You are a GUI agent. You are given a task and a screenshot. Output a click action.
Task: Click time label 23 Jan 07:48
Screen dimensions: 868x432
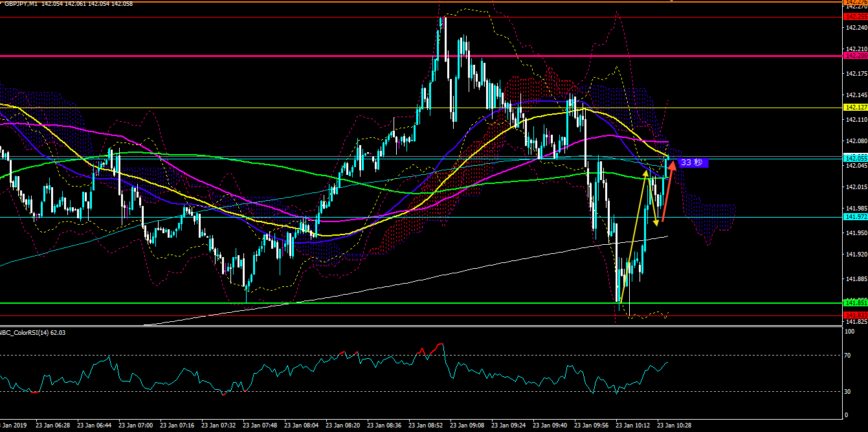coord(260,426)
